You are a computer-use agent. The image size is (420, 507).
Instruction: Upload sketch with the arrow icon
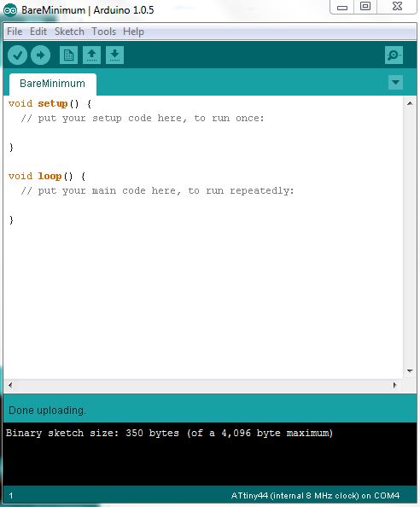coord(40,55)
